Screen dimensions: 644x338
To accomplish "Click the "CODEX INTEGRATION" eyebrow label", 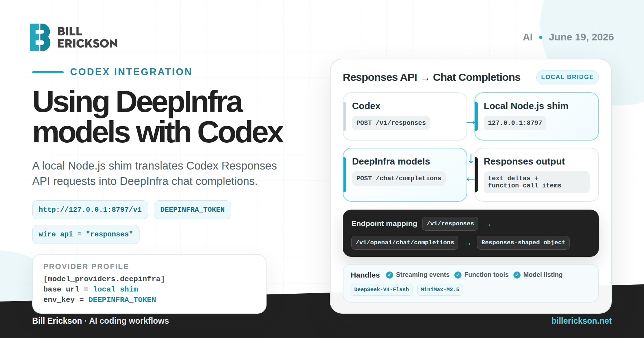I will pyautogui.click(x=131, y=72).
